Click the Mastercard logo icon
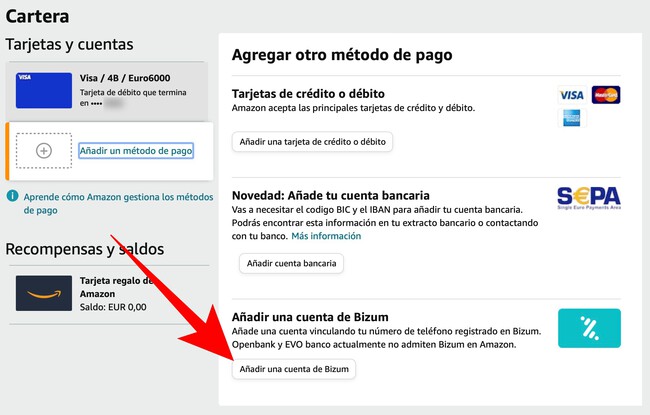This screenshot has height=415, width=650. [606, 95]
